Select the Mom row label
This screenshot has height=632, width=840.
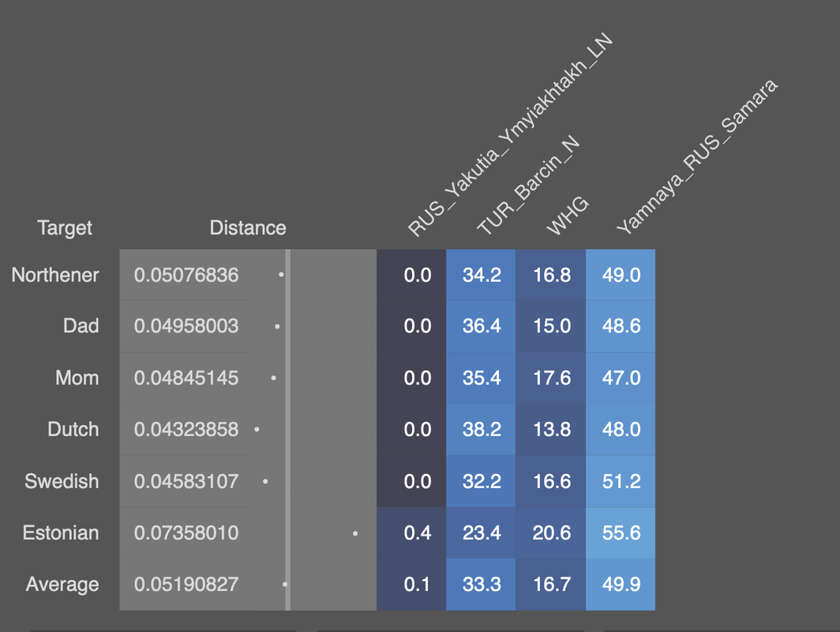tap(77, 378)
